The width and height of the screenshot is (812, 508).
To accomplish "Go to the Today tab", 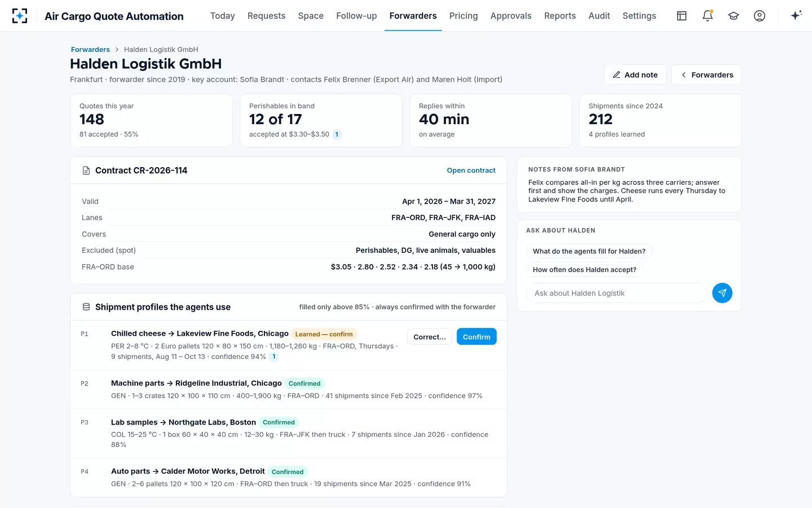I will coord(223,16).
